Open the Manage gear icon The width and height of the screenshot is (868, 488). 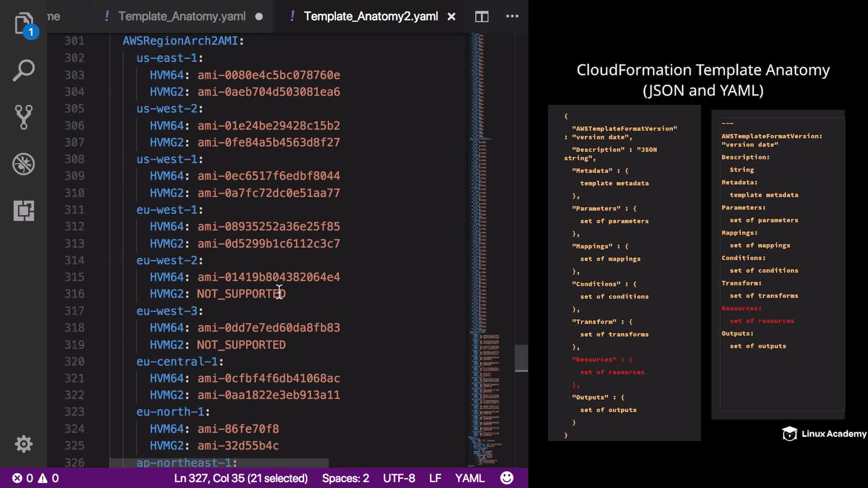tap(24, 444)
